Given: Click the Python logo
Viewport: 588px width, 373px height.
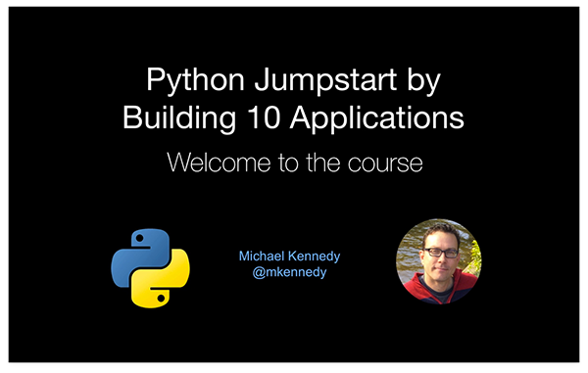Looking at the screenshot, I should (x=150, y=268).
